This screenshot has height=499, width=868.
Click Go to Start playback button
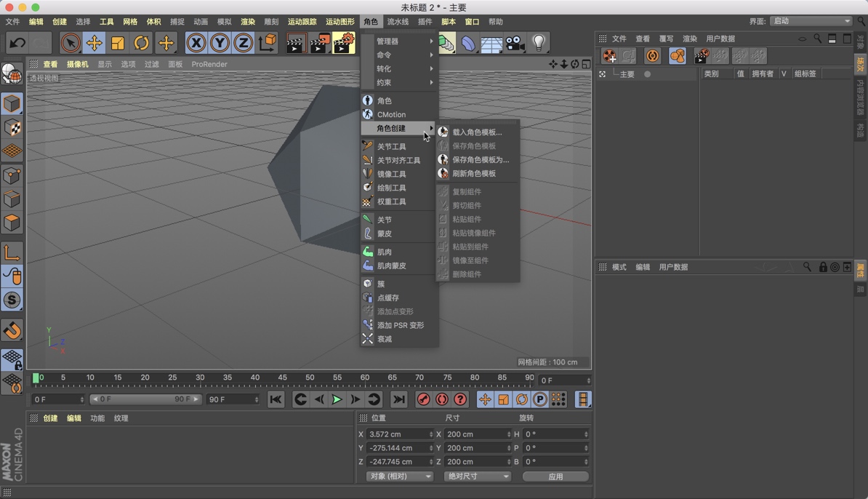tap(276, 399)
